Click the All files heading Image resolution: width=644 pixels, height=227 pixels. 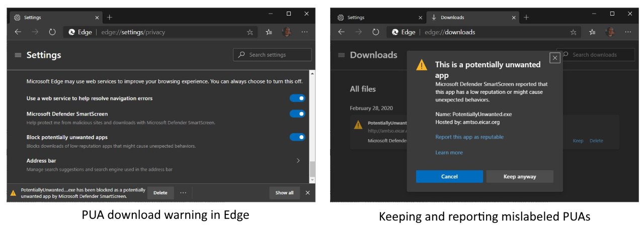pos(363,89)
